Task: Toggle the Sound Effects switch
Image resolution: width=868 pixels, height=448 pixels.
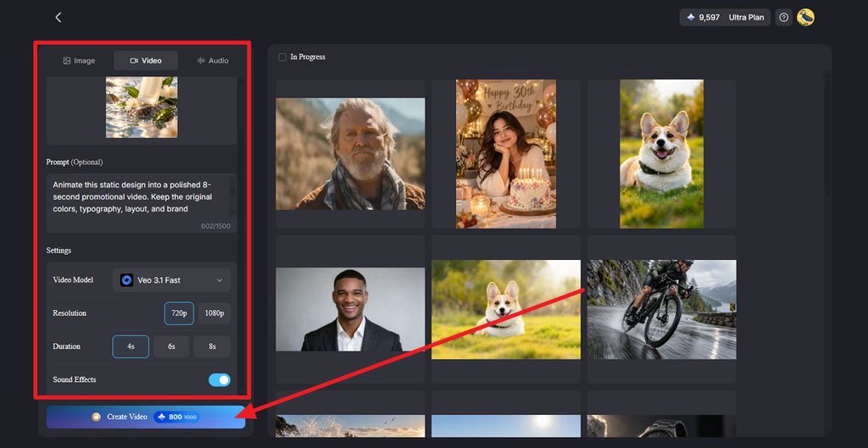Action: pyautogui.click(x=220, y=380)
